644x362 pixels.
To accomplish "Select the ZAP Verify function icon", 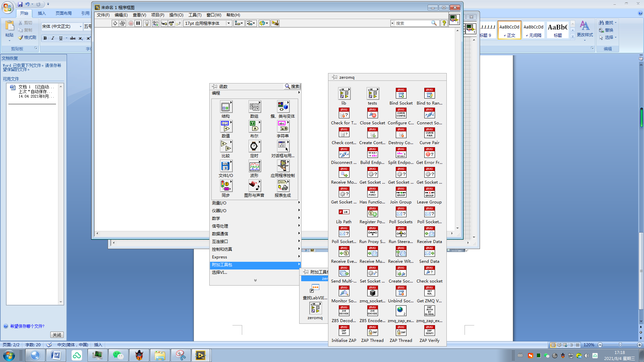I will [429, 331].
